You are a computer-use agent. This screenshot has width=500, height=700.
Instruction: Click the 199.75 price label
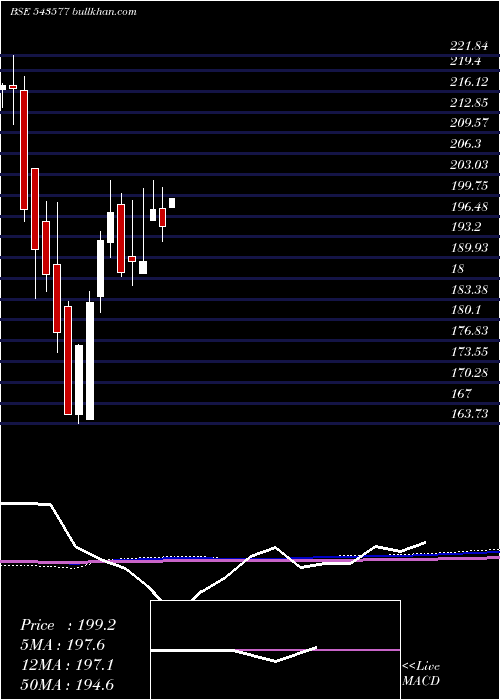[x=469, y=186]
